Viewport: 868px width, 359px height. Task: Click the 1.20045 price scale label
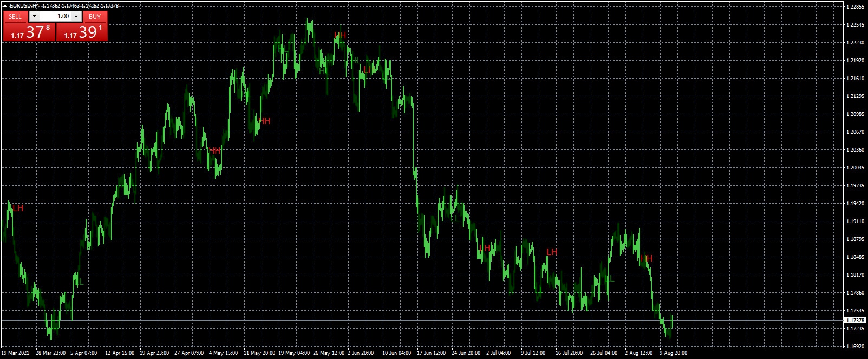pos(855,168)
